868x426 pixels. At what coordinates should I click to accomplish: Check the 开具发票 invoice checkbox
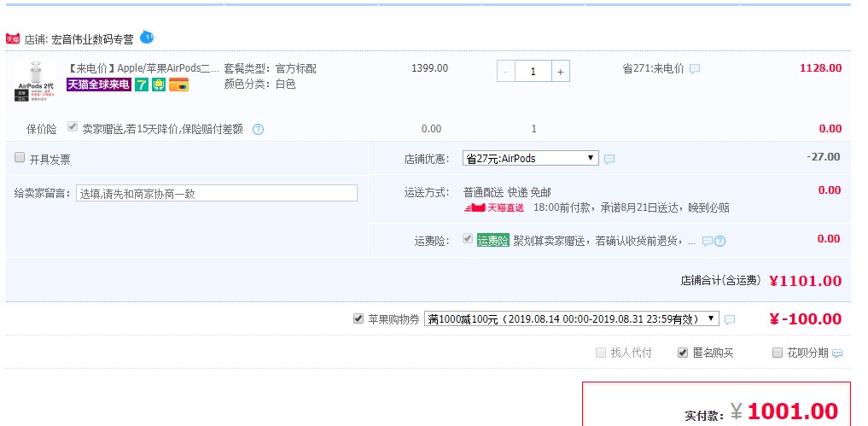tap(20, 157)
